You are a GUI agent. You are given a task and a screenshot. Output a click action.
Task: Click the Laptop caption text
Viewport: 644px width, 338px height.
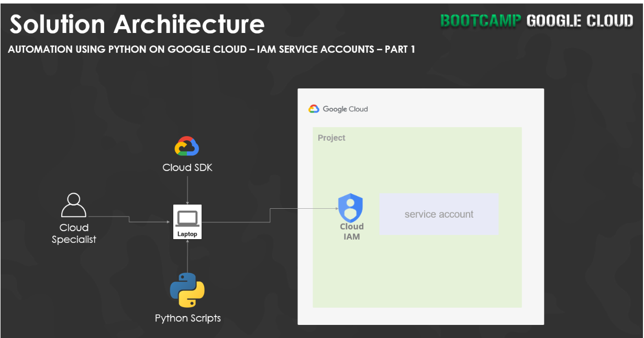(x=187, y=234)
